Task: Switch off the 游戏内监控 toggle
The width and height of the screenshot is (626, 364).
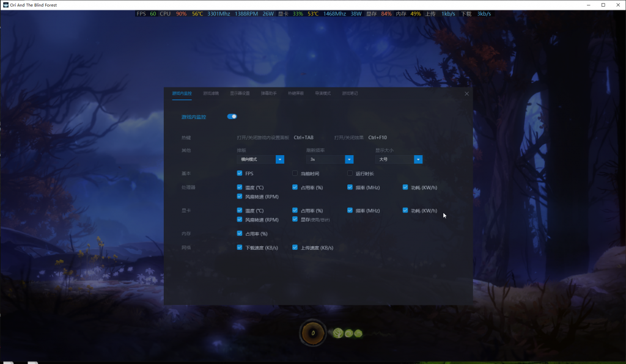Action: click(x=232, y=117)
